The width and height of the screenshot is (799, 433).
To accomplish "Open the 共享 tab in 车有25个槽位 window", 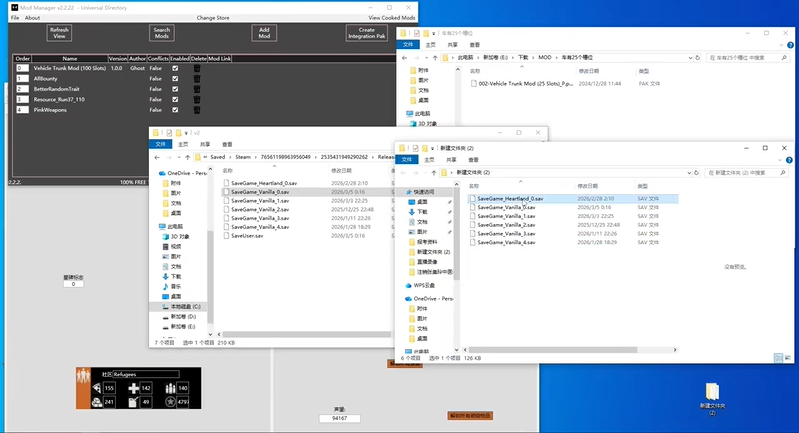I will coord(452,45).
